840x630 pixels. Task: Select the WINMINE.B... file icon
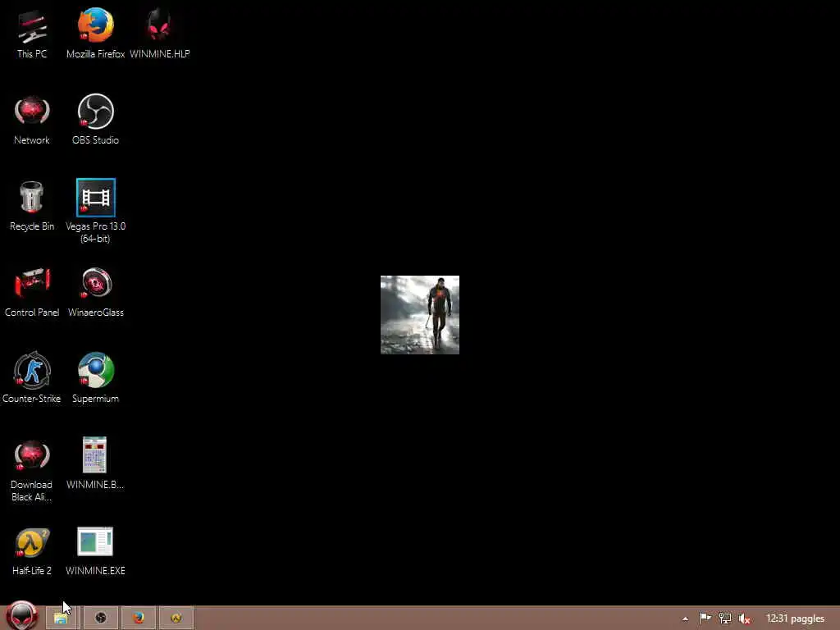(x=95, y=464)
